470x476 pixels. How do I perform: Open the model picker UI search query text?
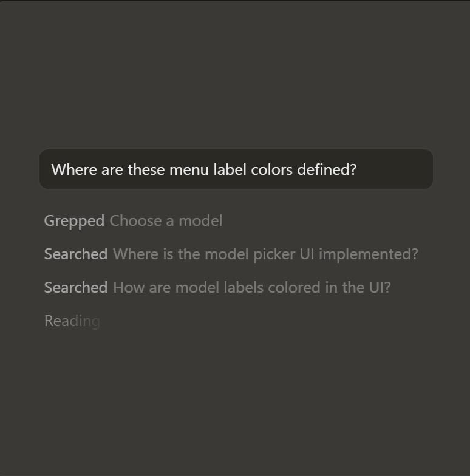[265, 254]
